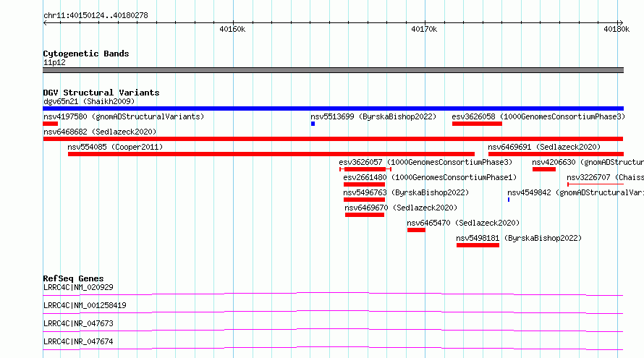The image size is (644, 358).
Task: Click the magenta NM_001258419 intron line
Action: [333, 312]
